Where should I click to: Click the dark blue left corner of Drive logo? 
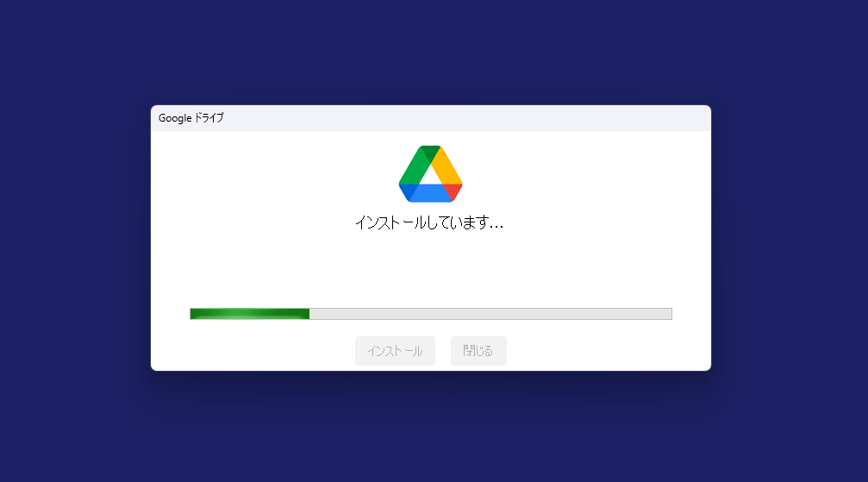click(406, 191)
